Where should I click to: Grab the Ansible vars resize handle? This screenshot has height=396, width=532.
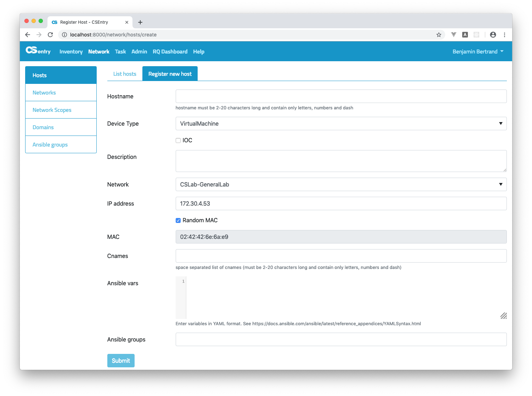tap(503, 316)
